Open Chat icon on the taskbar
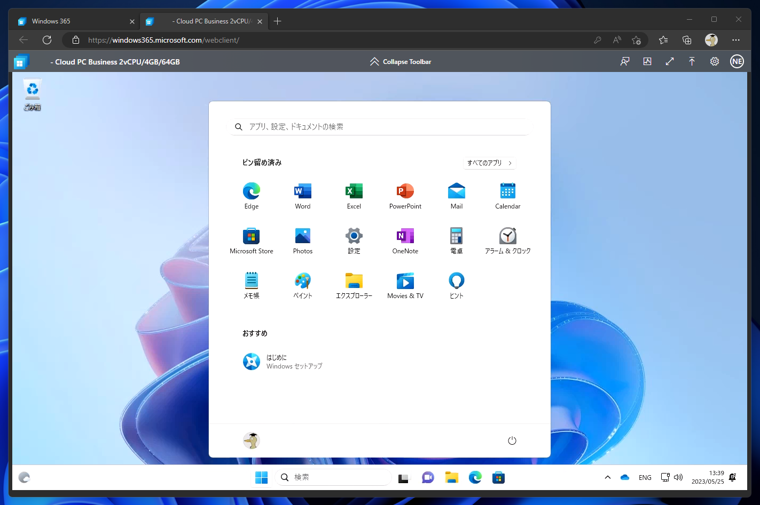760x505 pixels. point(428,478)
